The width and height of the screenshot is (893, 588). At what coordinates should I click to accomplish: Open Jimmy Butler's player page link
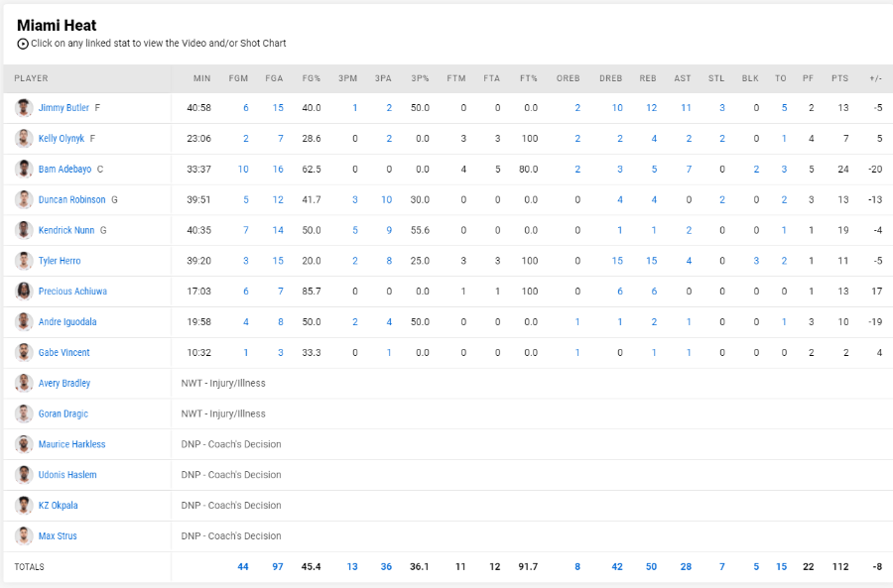coord(64,107)
